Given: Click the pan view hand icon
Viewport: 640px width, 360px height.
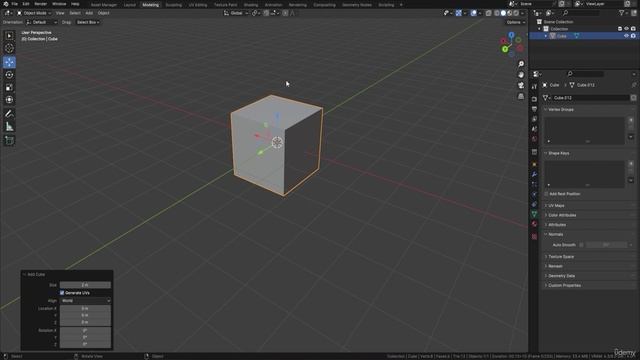Looking at the screenshot, I should [521, 75].
